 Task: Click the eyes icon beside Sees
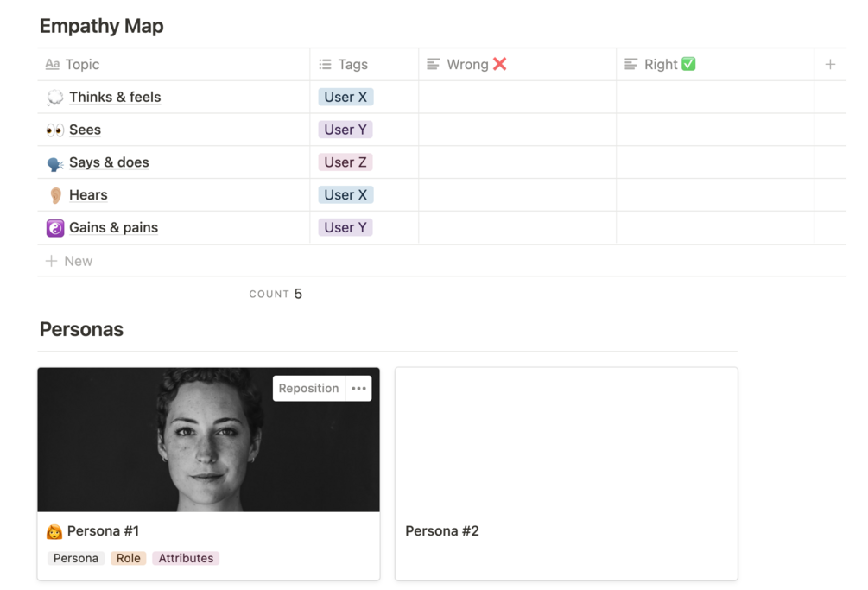coord(55,130)
